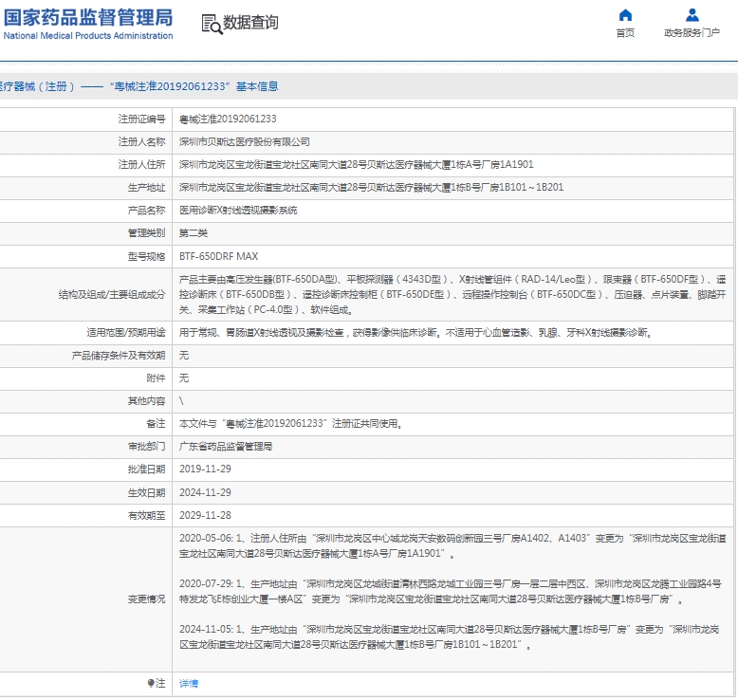
Task: Open the 首页 home icon
Action: (625, 15)
